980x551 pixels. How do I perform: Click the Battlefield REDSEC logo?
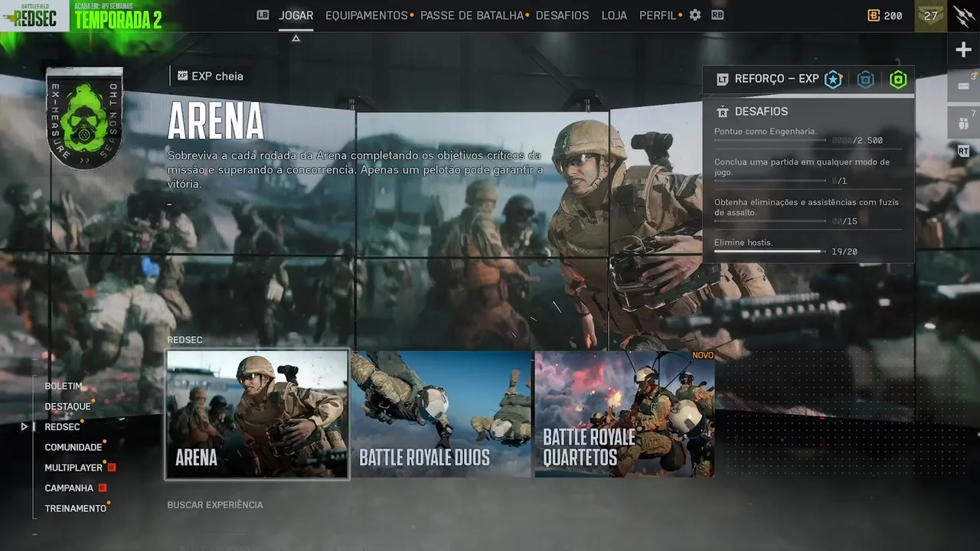click(34, 15)
